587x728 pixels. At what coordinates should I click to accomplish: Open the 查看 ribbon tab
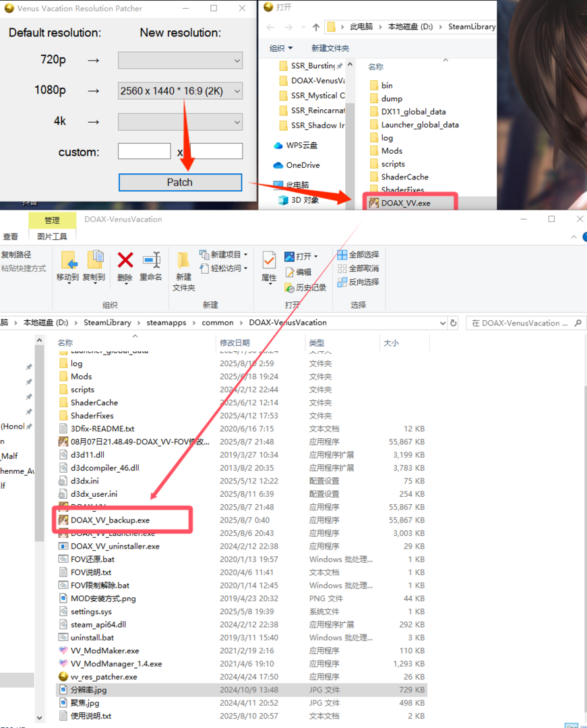pyautogui.click(x=10, y=237)
